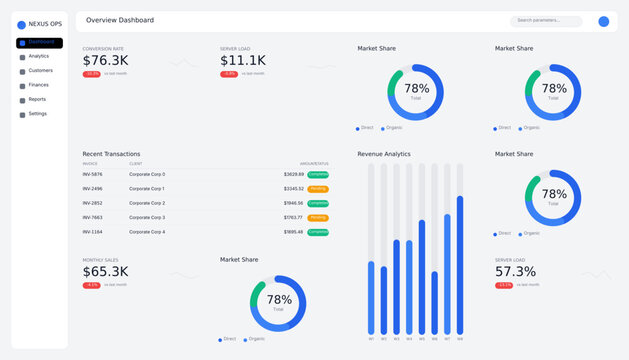Click Organic legend dot above Revenue Analytics
The image size is (629, 360).
[x=383, y=129]
